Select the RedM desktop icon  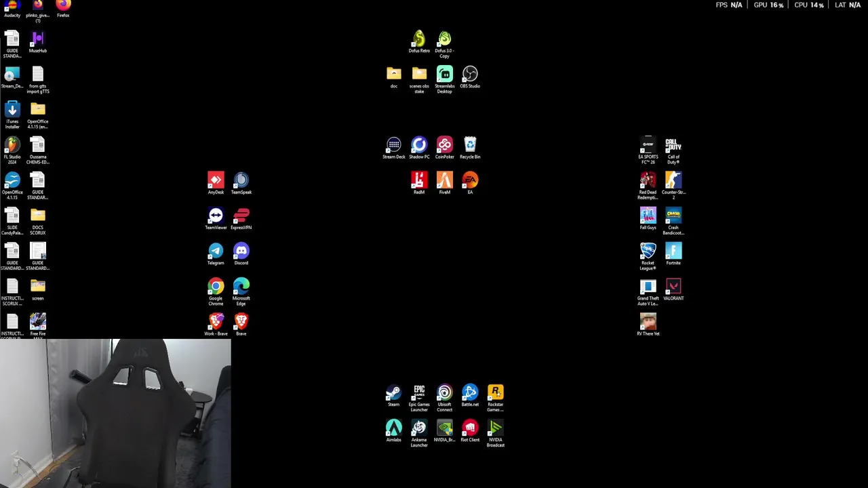coord(419,184)
